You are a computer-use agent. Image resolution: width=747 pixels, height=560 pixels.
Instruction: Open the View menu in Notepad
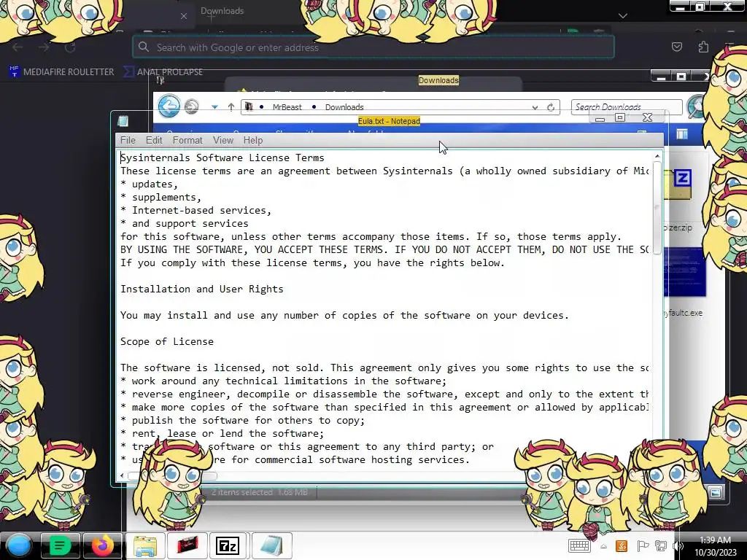(223, 140)
